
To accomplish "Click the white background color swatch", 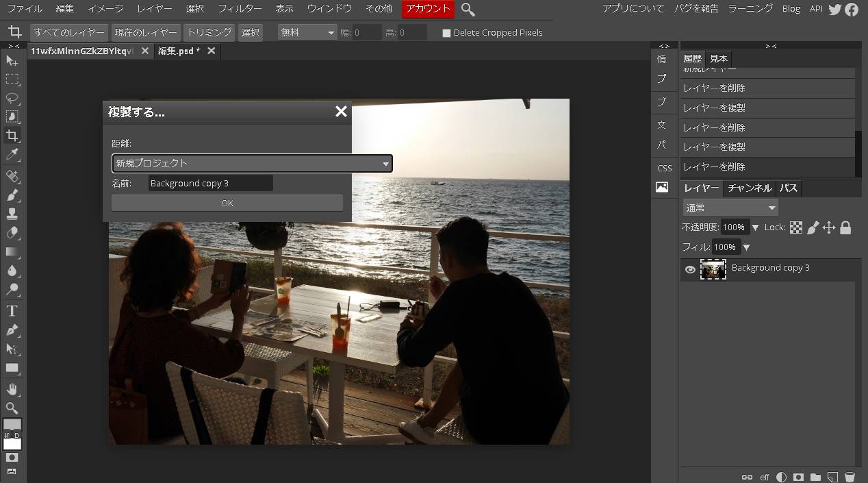I will [x=12, y=443].
